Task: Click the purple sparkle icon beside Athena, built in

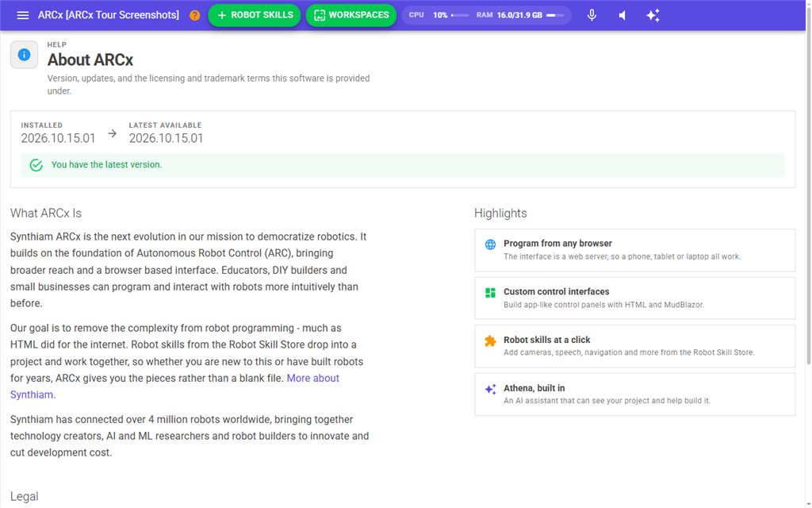Action: click(x=490, y=389)
